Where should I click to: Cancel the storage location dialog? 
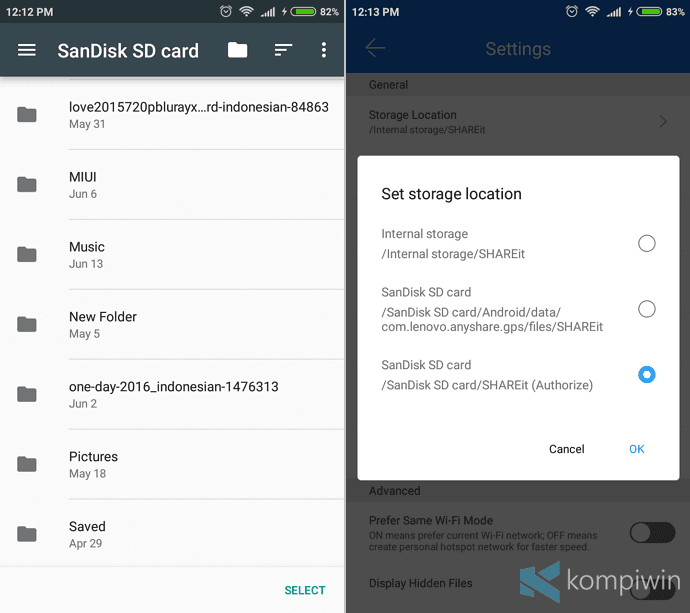tap(566, 449)
